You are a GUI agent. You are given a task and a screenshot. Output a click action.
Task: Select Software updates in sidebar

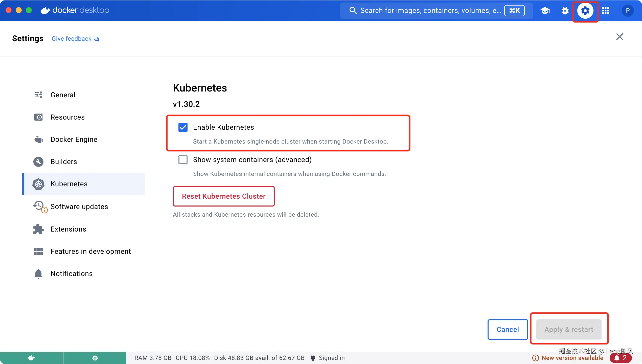pyautogui.click(x=79, y=207)
